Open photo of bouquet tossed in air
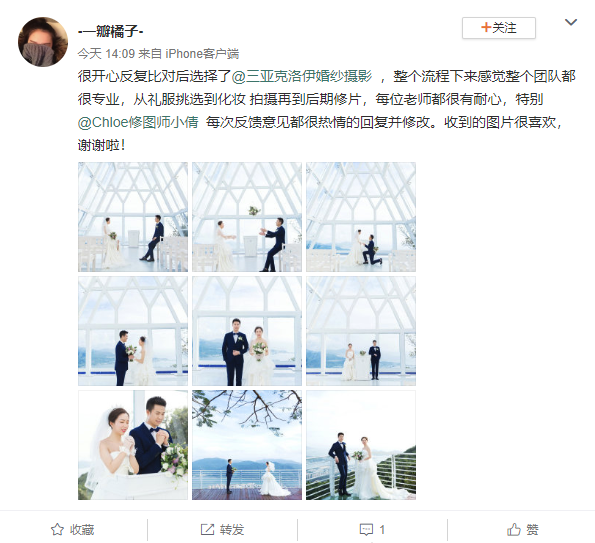This screenshot has height=543, width=595. tap(247, 217)
